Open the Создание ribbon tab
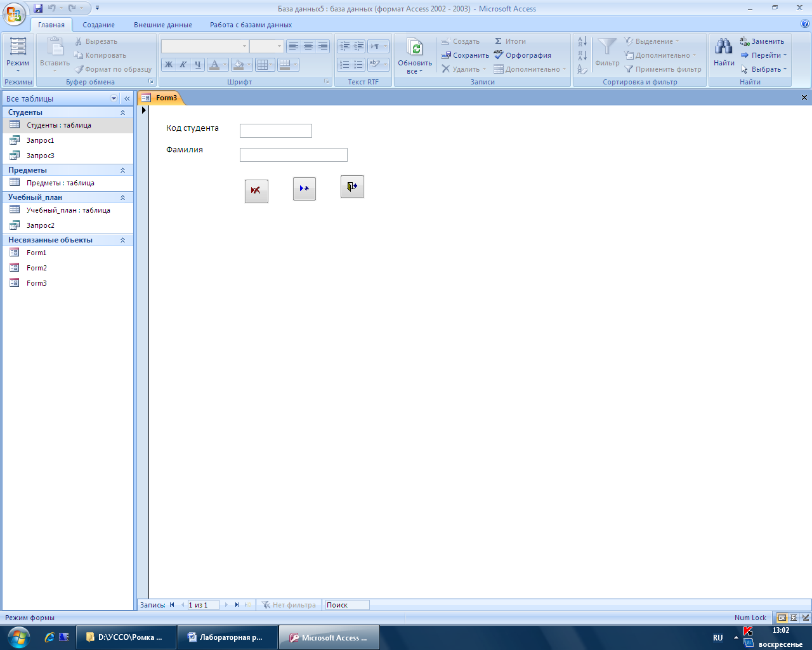 pos(98,25)
